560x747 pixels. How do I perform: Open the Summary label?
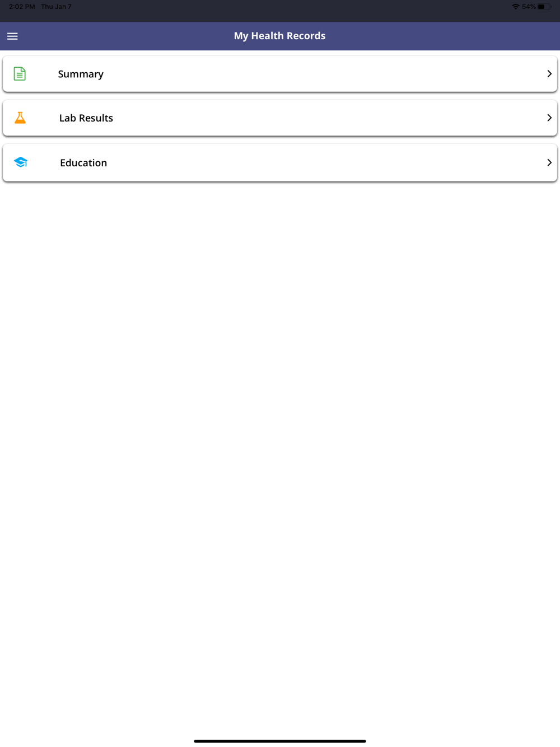[81, 74]
